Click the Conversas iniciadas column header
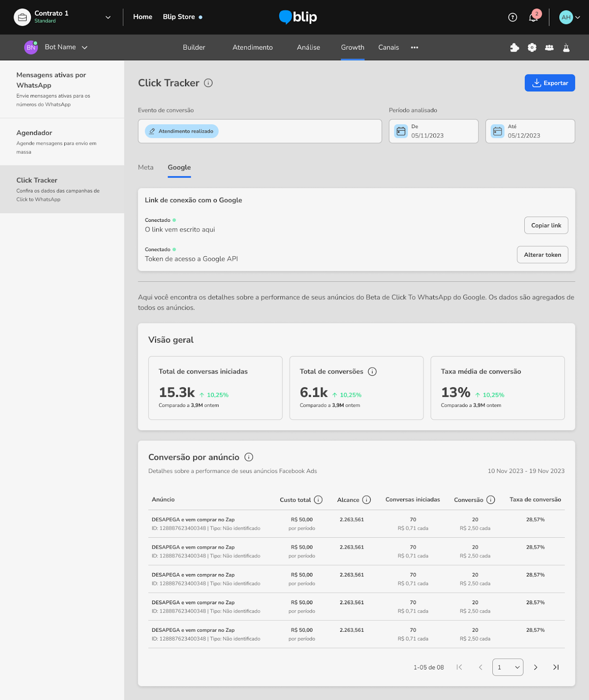Screen dimensions: 589x700 click(413, 499)
